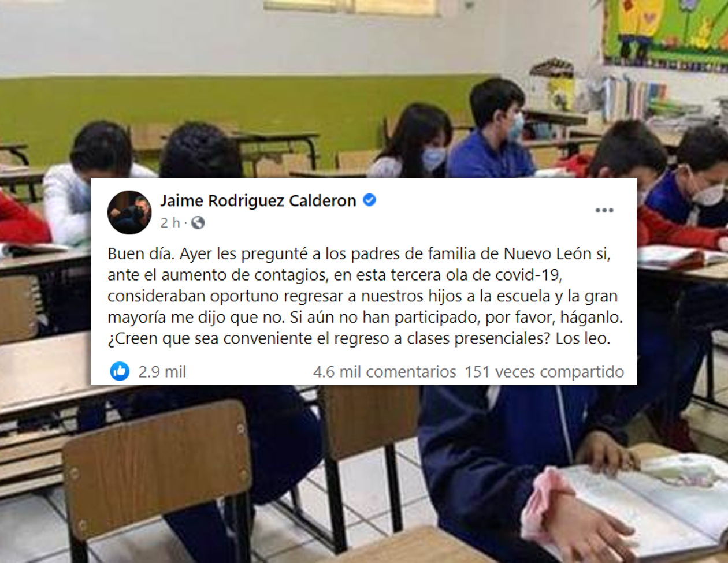728x563 pixels.
Task: Open Jaime Rodriguez Calderon profile picture
Action: [129, 212]
